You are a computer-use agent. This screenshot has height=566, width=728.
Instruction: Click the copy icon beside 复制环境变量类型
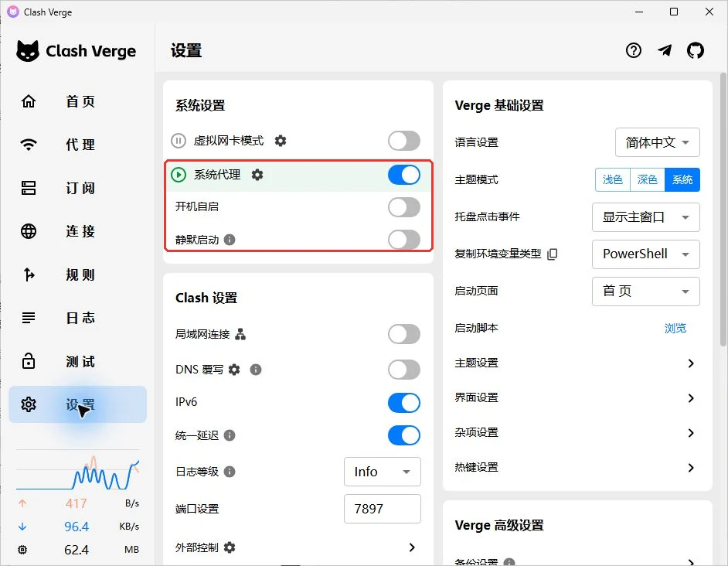[553, 254]
